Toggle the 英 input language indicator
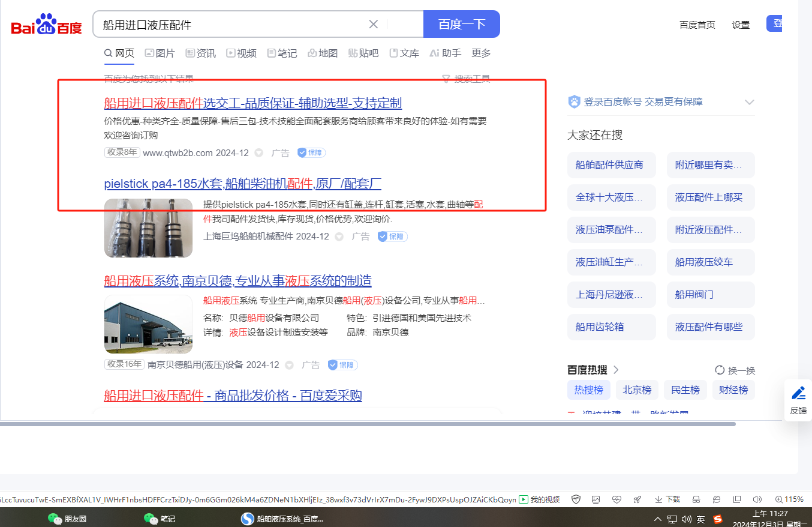 click(701, 519)
